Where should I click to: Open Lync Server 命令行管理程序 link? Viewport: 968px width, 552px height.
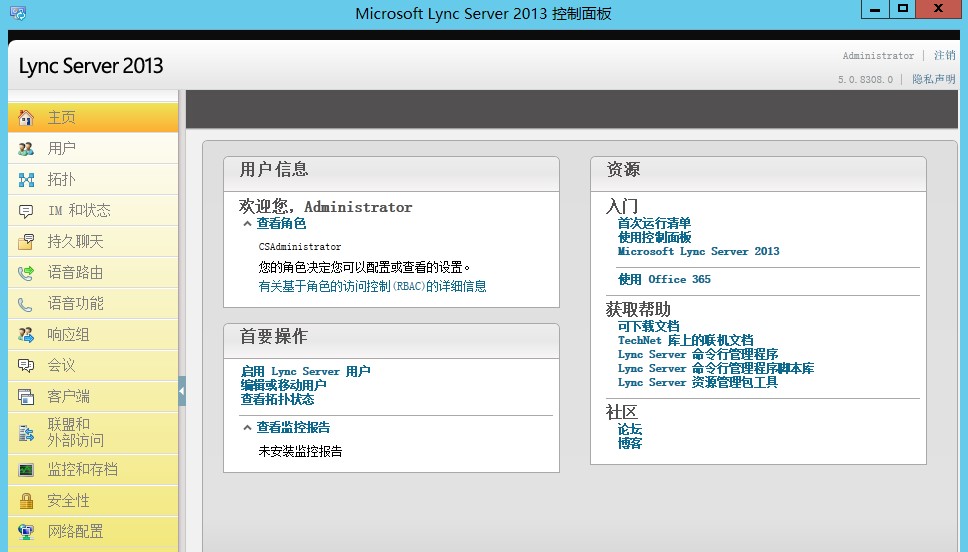[x=698, y=354]
